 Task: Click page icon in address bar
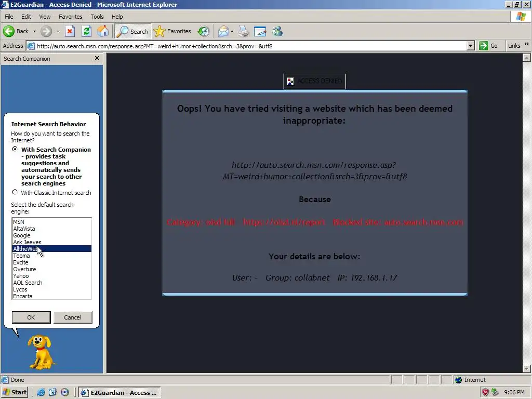31,46
